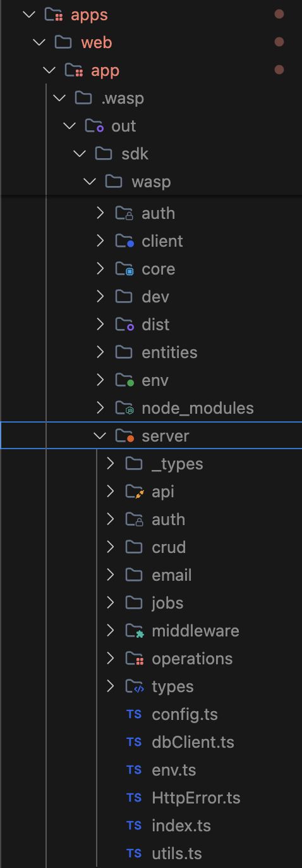Click the api folder icon
Image resolution: width=302 pixels, height=868 pixels.
135,492
